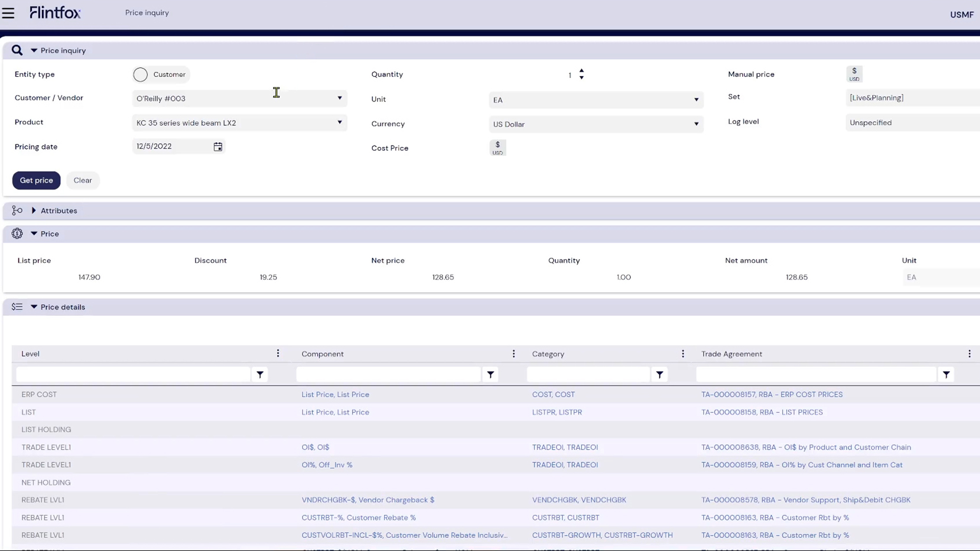Screen dimensions: 980x551
Task: Click the Trade Agreement filter text box
Action: pyautogui.click(x=816, y=374)
